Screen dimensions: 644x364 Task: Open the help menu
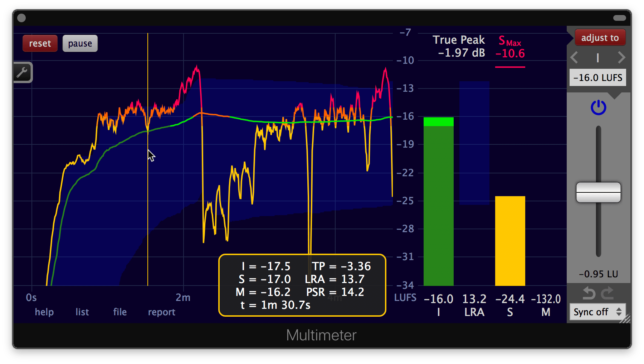(x=44, y=312)
